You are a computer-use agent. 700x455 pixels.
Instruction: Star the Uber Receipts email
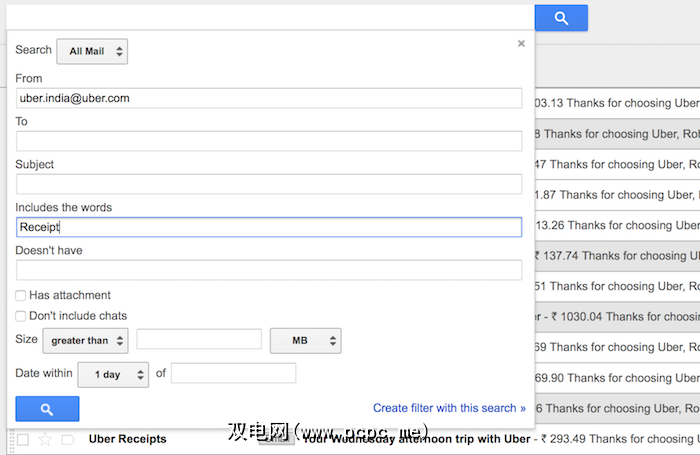click(45, 440)
